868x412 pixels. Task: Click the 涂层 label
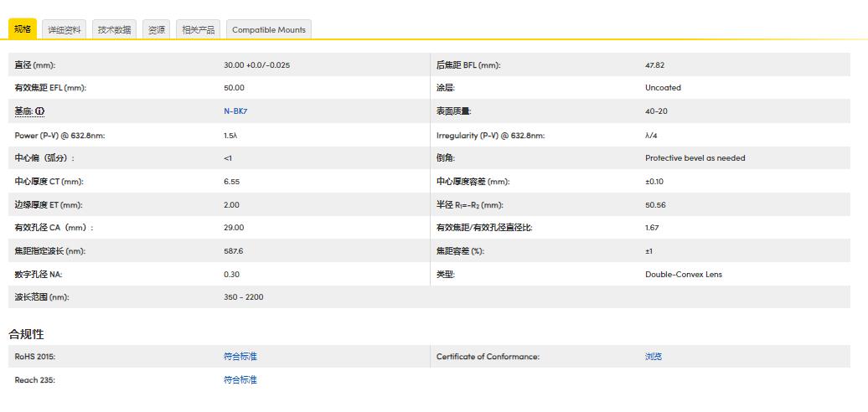(x=446, y=88)
